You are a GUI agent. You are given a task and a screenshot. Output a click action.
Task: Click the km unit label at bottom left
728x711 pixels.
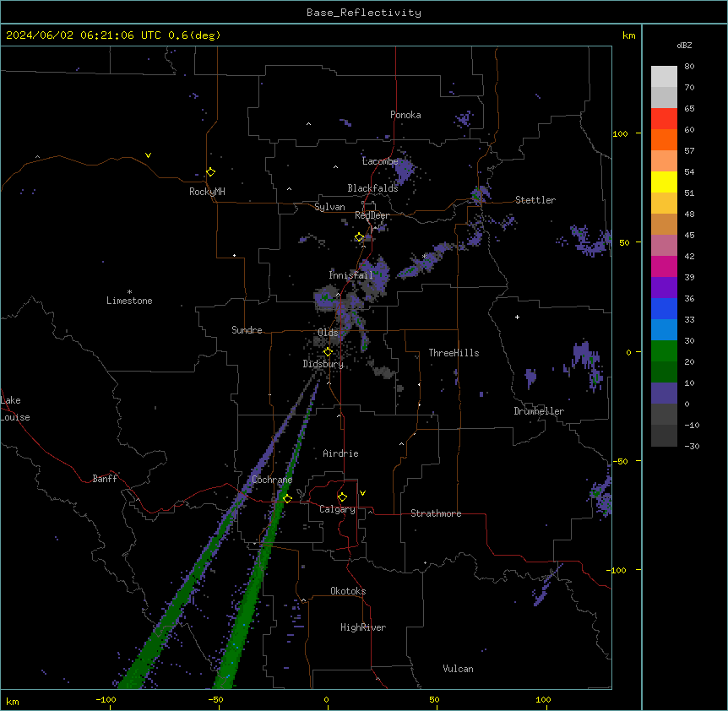13,702
